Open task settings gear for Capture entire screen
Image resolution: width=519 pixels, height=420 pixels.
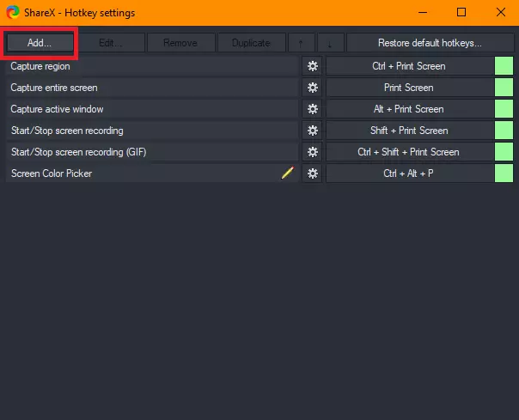click(313, 88)
